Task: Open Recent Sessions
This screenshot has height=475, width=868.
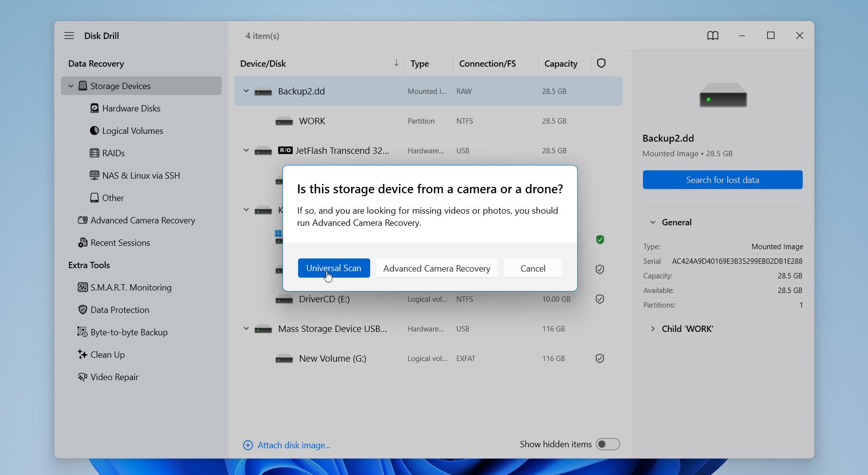Action: coord(114,243)
